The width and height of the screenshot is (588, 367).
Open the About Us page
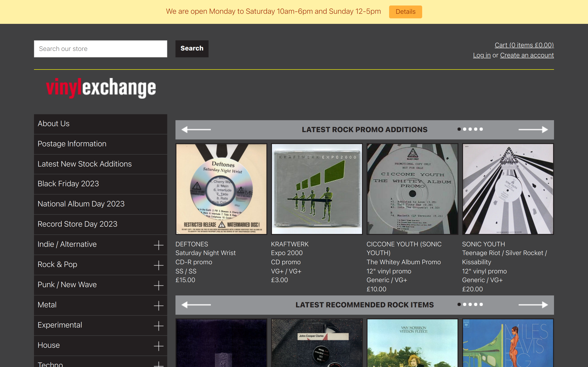click(x=54, y=124)
